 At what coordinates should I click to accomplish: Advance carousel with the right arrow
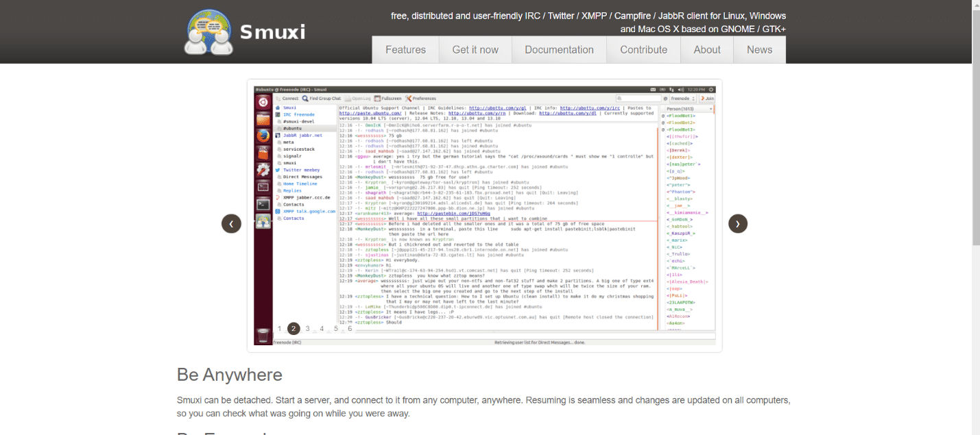738,223
